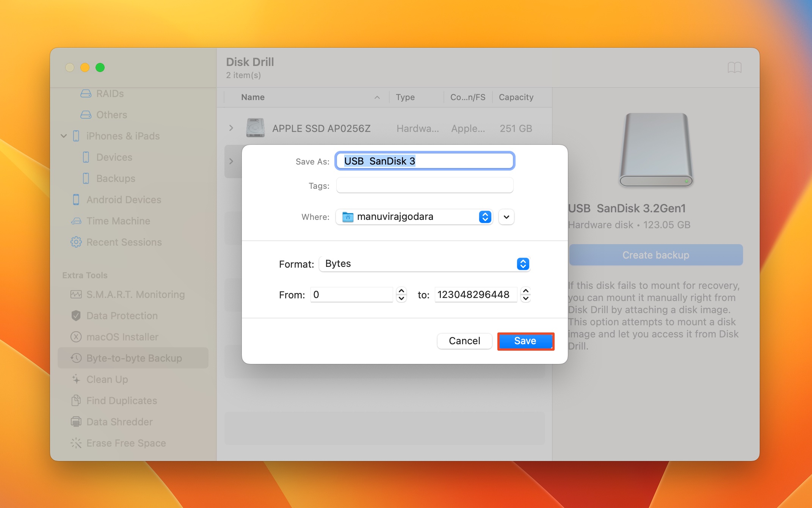Click the Save button
Screen dimensions: 812x508
pos(525,341)
